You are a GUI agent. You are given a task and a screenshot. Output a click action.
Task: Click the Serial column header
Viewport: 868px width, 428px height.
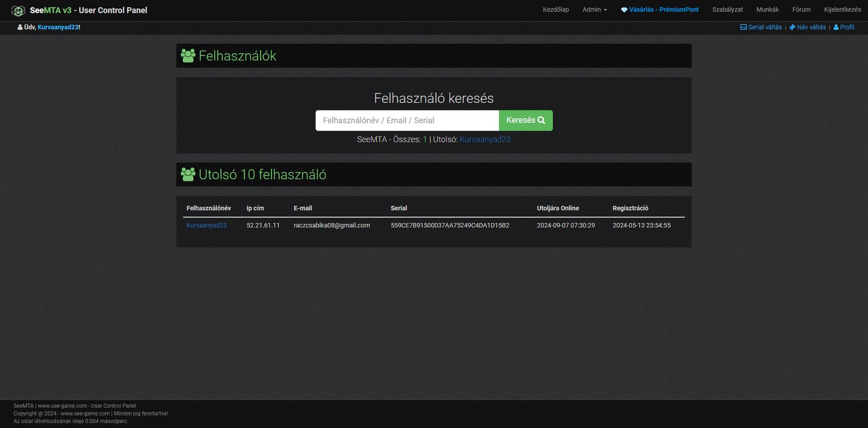399,208
